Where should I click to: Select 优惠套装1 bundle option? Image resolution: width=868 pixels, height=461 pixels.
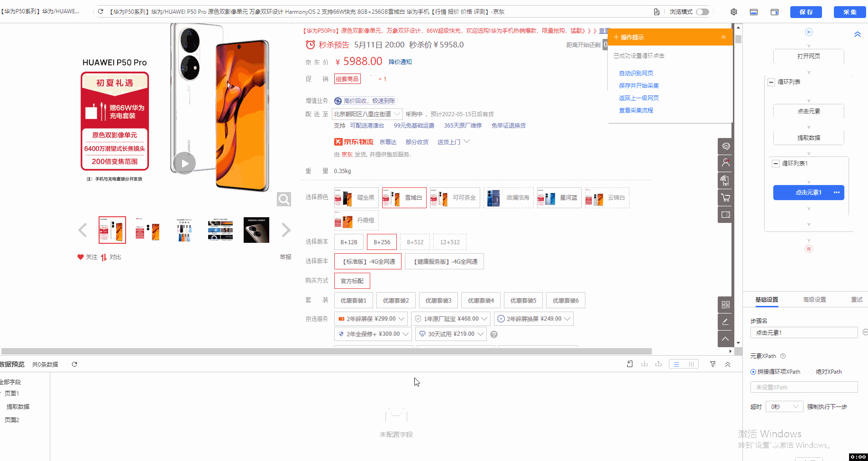point(353,301)
